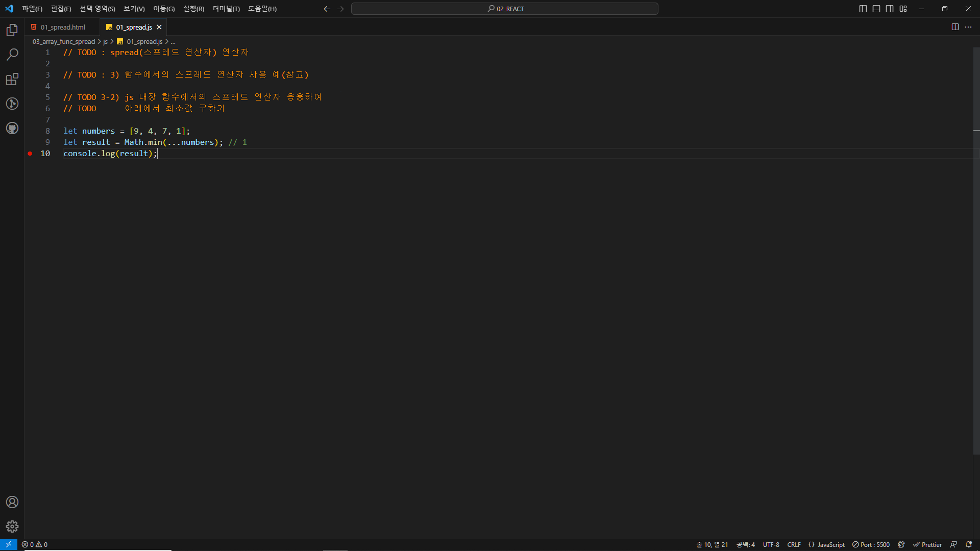The width and height of the screenshot is (980, 551).
Task: Toggle the bottom panel layout button
Action: (876, 9)
